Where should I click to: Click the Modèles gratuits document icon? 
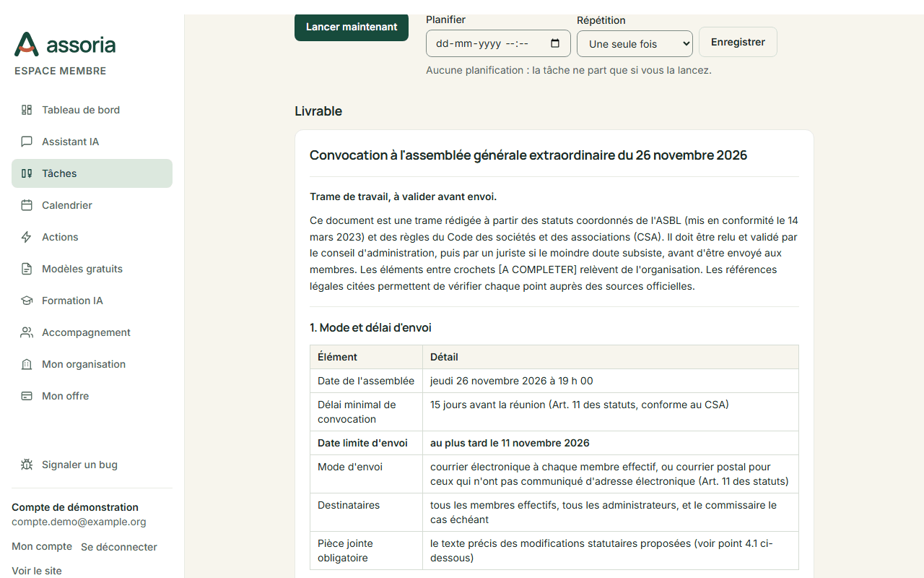(x=27, y=269)
